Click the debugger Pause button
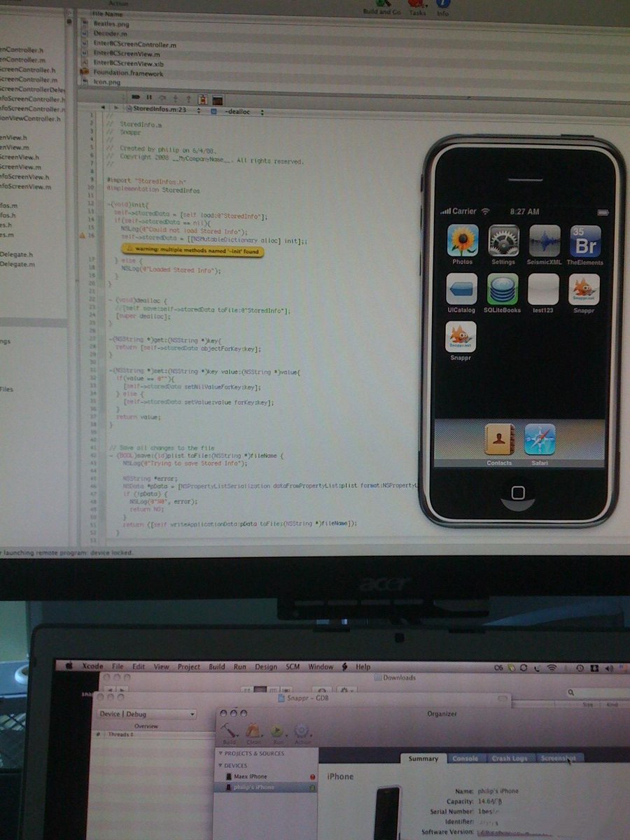This screenshot has width=630, height=840. click(x=149, y=99)
